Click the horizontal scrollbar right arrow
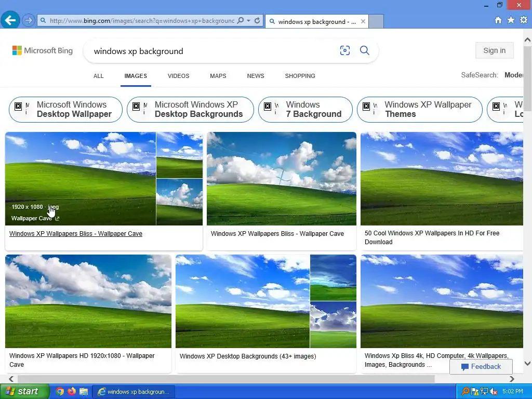This screenshot has height=399, width=532. [x=512, y=379]
